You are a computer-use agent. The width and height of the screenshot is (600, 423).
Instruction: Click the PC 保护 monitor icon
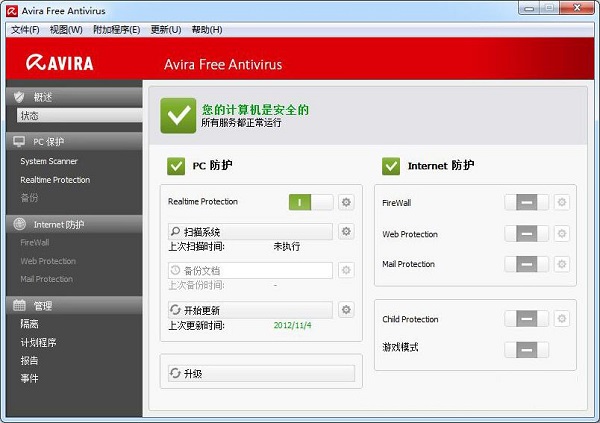point(19,141)
